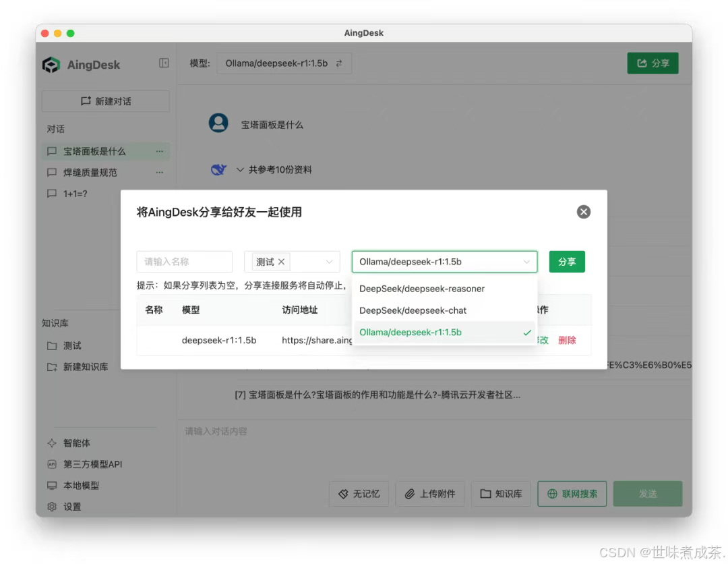Click the green 发送 send button

point(648,493)
